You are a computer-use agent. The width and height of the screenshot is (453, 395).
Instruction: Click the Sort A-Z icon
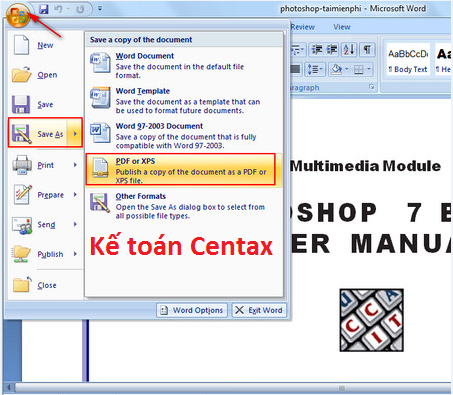click(x=349, y=50)
